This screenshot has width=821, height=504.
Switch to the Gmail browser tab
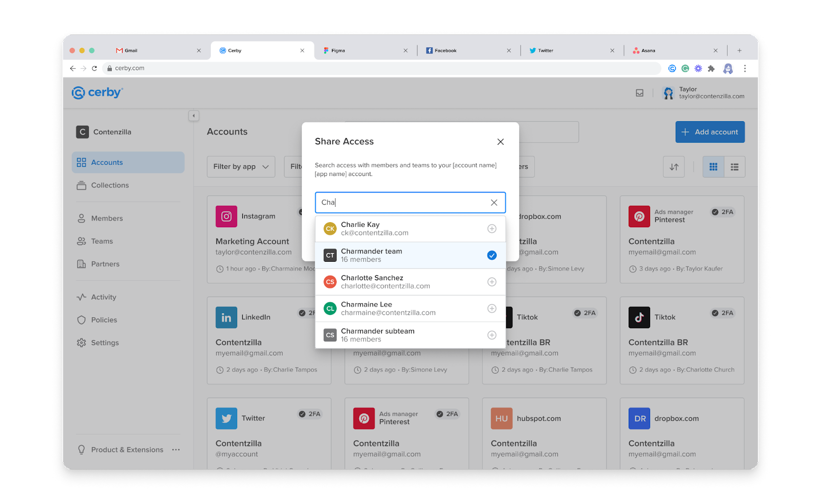[158, 51]
